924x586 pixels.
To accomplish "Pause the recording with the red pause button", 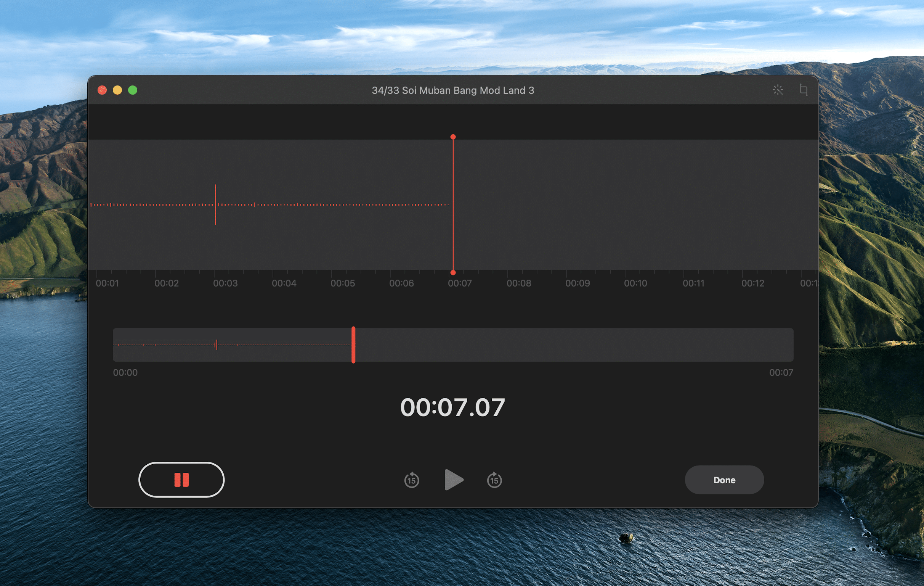I will (x=181, y=480).
